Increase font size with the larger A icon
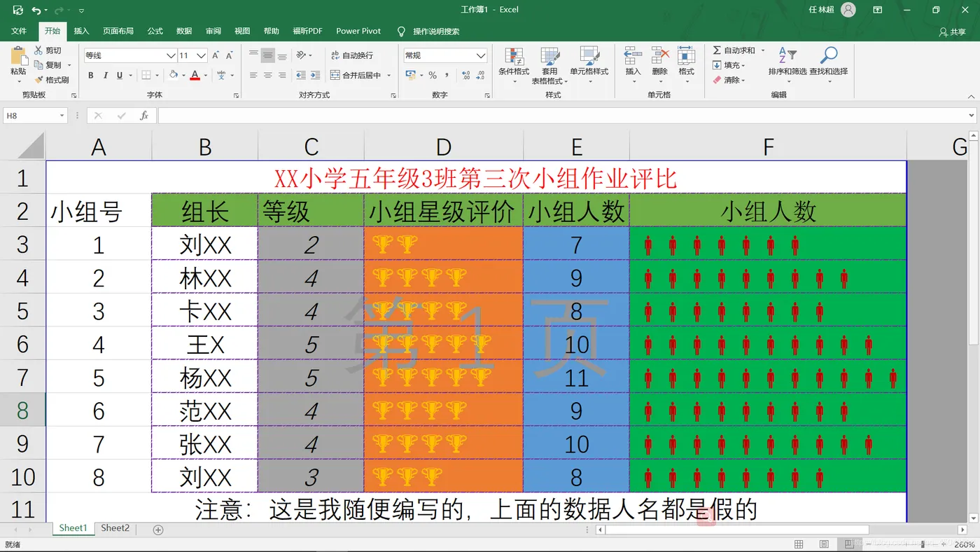 [216, 55]
